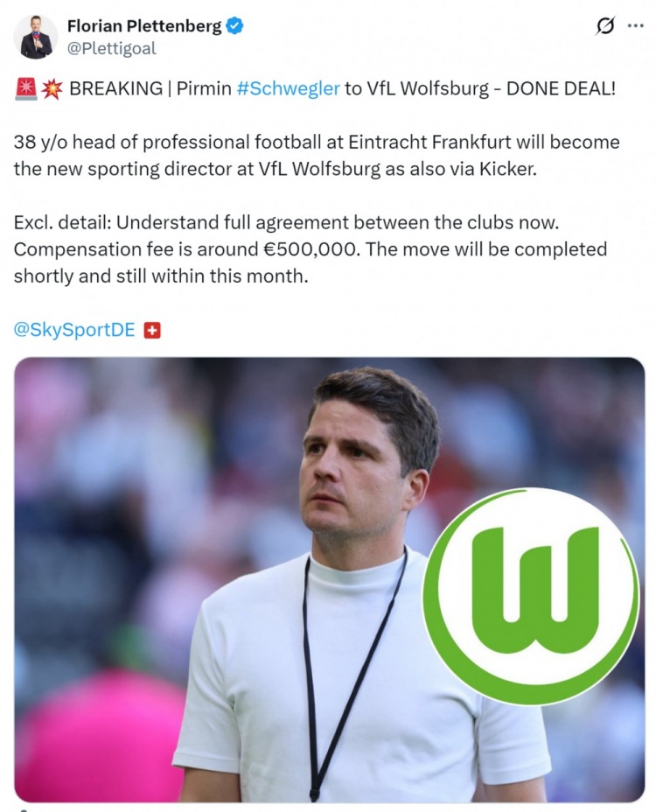
Task: Open the #Schwegler hashtag link
Action: (x=288, y=88)
